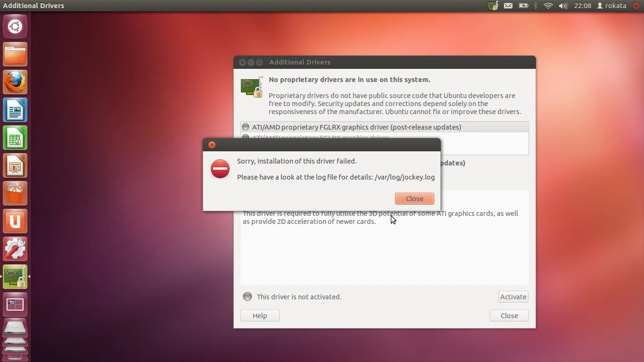Open Dash home from the Ubuntu launcher
Image resolution: width=644 pixels, height=362 pixels.
click(15, 26)
